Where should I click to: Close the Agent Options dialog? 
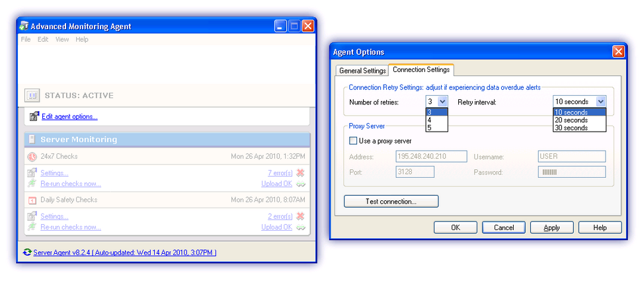click(618, 52)
